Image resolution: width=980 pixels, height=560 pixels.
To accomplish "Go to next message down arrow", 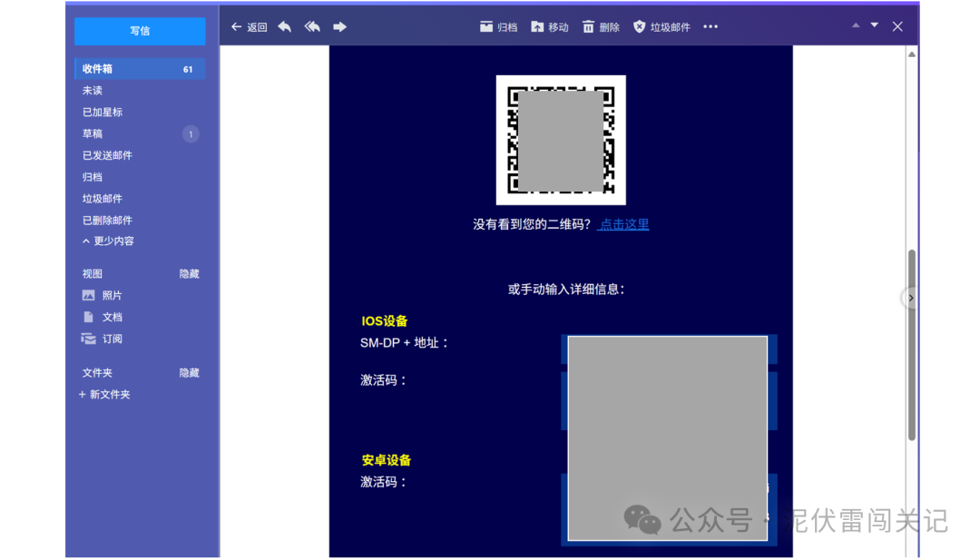I will pyautogui.click(x=875, y=25).
